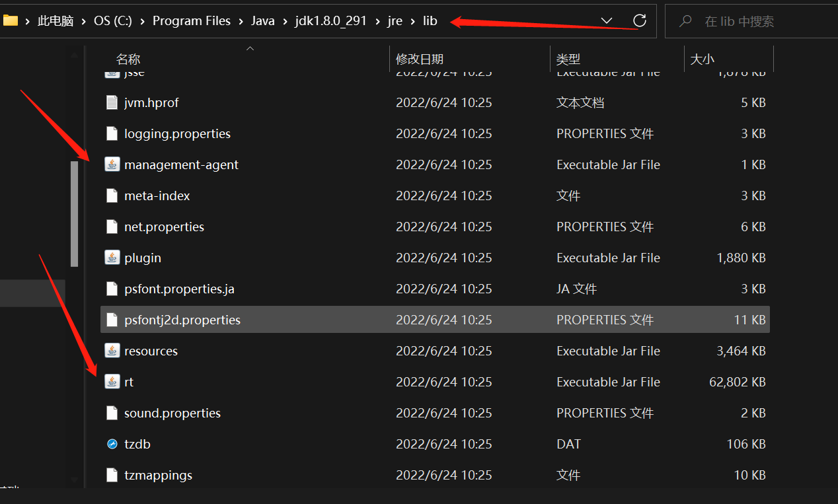This screenshot has width=838, height=504.
Task: Click date 2022/6/24 10:25 of meta-index
Action: [x=444, y=196]
